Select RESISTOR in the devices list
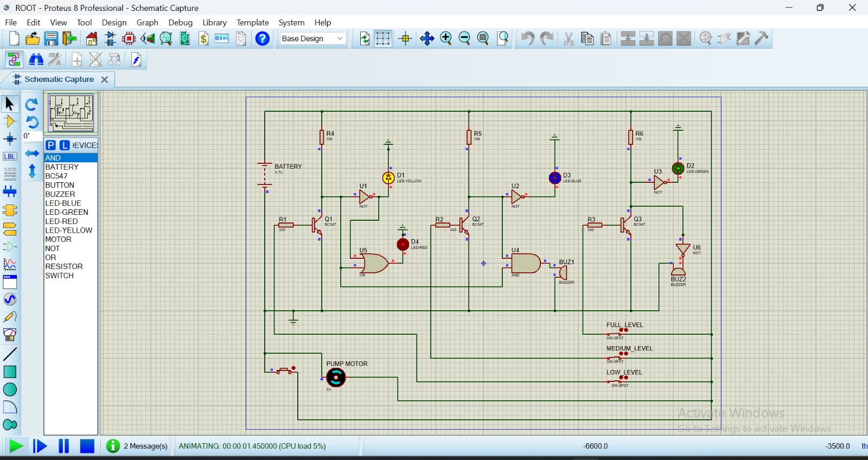 (x=71, y=266)
